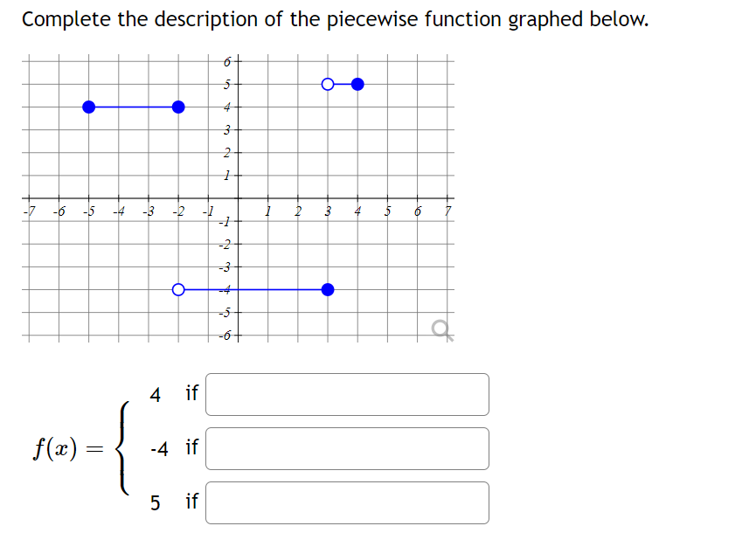This screenshot has width=756, height=533.
Task: Click the number 5 piece label
Action: (x=156, y=502)
